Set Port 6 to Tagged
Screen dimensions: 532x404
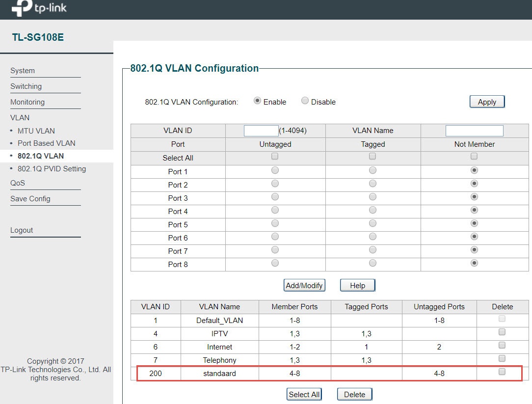pos(373,237)
